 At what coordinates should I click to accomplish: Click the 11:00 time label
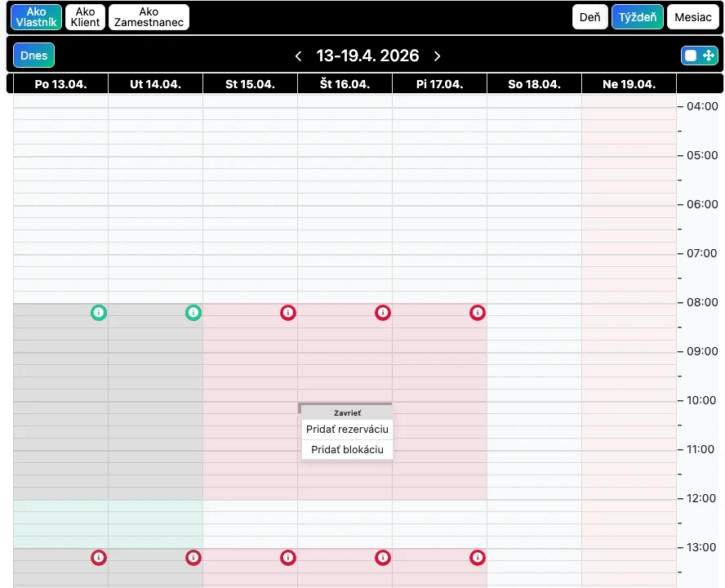pos(702,450)
